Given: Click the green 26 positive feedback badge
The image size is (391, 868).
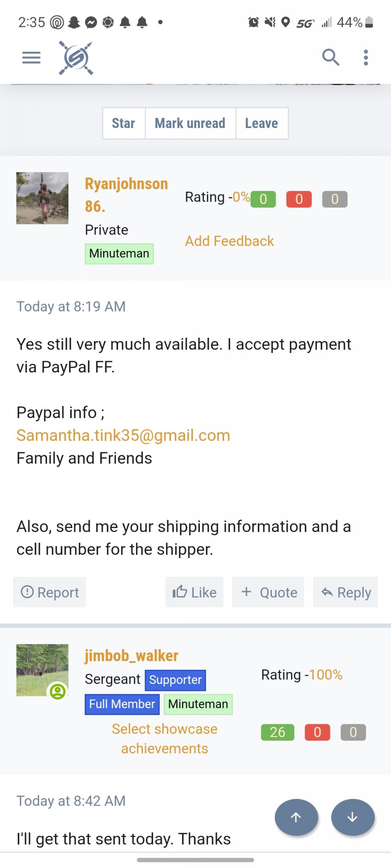Looking at the screenshot, I should [278, 732].
